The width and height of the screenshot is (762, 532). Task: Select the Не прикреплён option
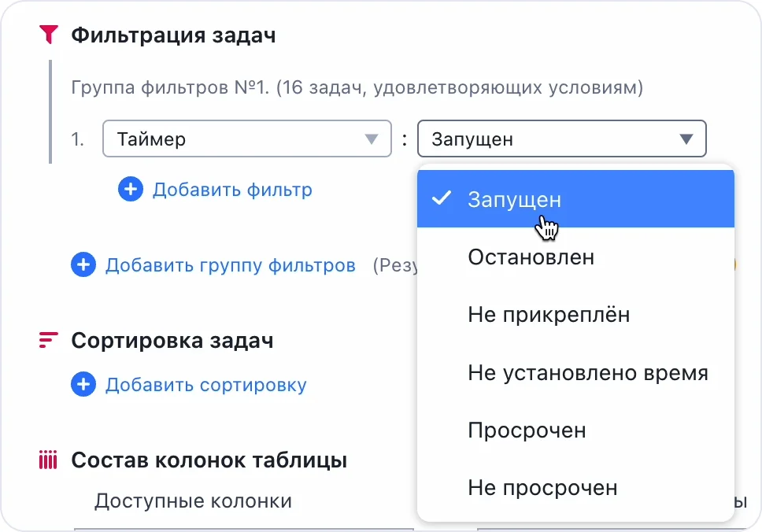click(549, 315)
